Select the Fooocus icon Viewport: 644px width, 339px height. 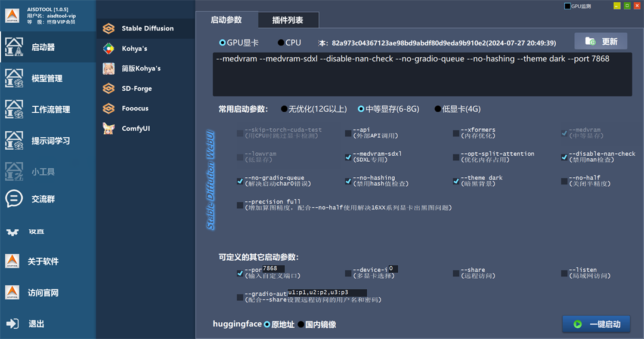click(109, 109)
